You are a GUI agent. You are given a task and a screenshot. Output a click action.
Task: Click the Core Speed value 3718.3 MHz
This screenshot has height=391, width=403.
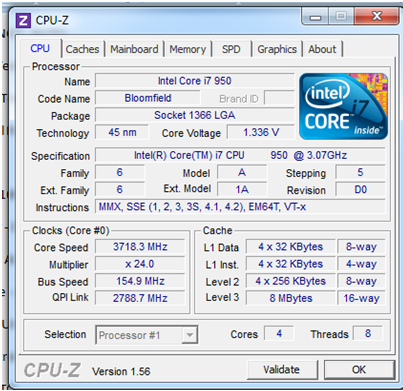pos(140,247)
